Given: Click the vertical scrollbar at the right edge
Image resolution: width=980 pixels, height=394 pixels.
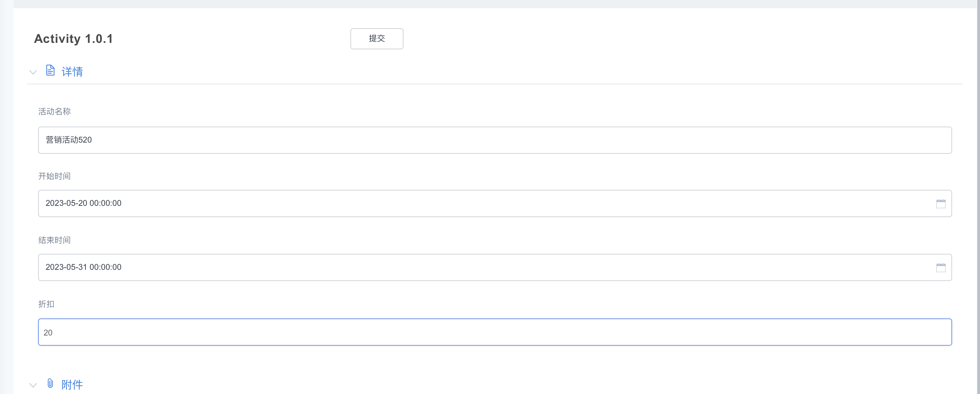Looking at the screenshot, I should pyautogui.click(x=978, y=190).
